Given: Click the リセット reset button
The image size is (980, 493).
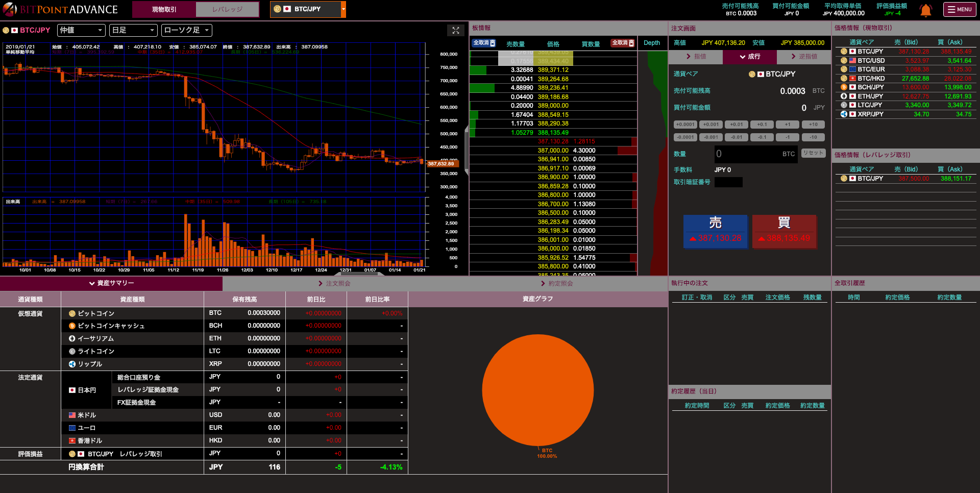Looking at the screenshot, I should 813,153.
